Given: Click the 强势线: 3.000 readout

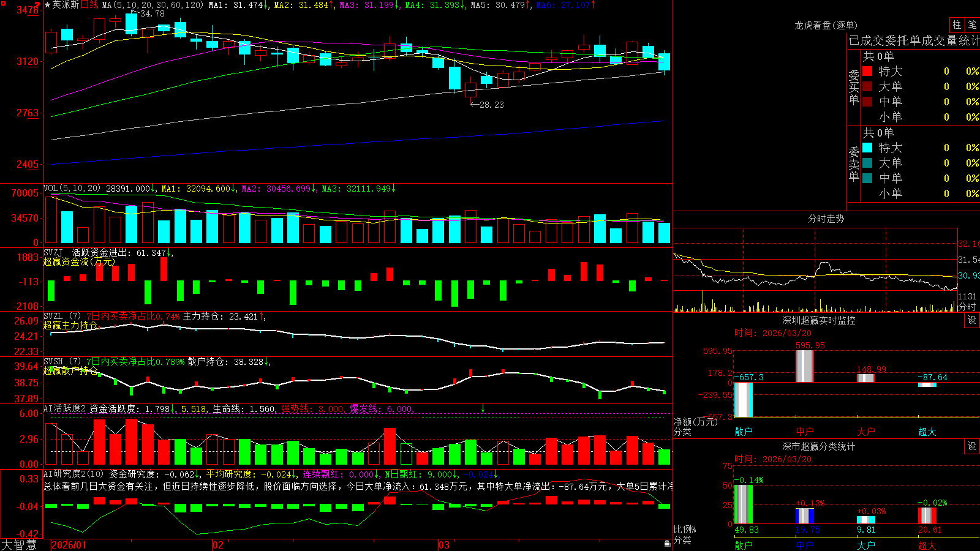Looking at the screenshot, I should [x=312, y=408].
